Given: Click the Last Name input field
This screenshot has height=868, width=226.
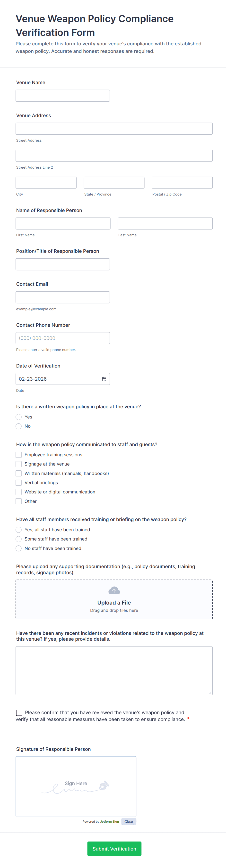Looking at the screenshot, I should (x=165, y=223).
